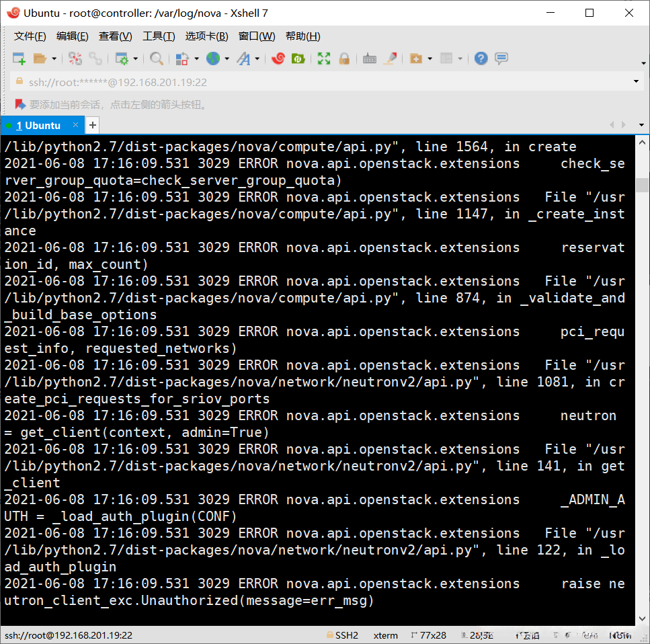Click the status bar path ssh://root@192.168.201.19:22

pos(69,635)
